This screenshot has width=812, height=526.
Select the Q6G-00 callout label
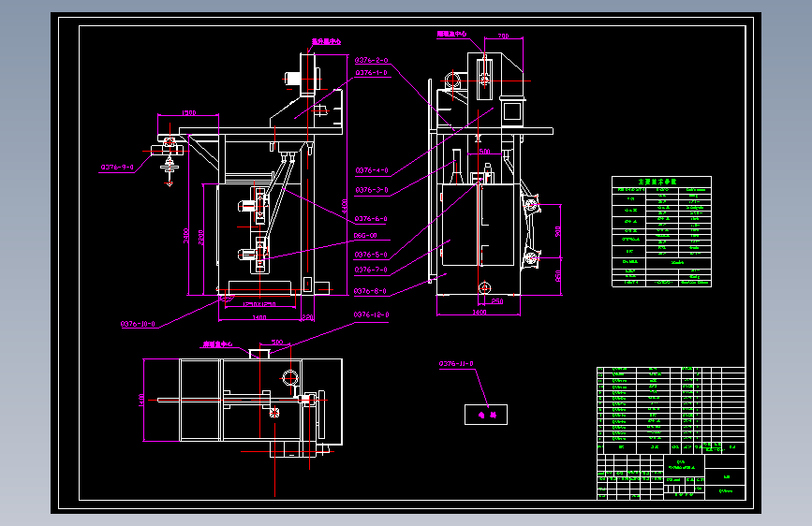[365, 236]
